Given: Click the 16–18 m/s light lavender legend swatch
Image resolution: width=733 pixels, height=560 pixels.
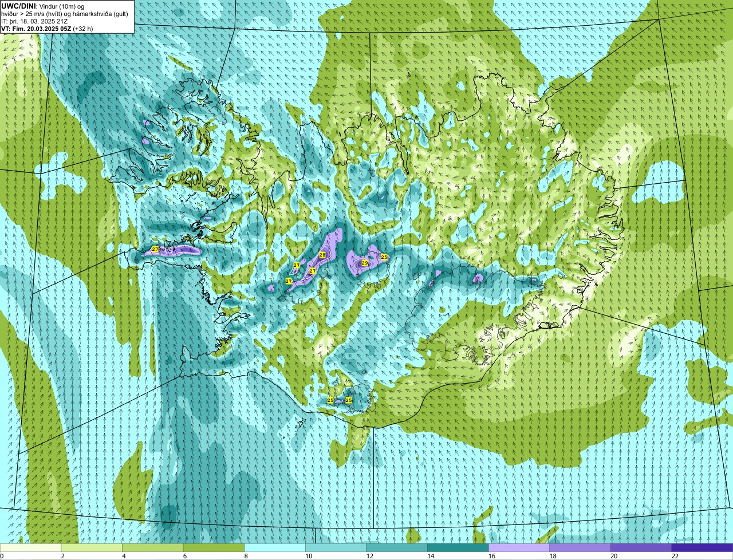Looking at the screenshot, I should coord(519,548).
